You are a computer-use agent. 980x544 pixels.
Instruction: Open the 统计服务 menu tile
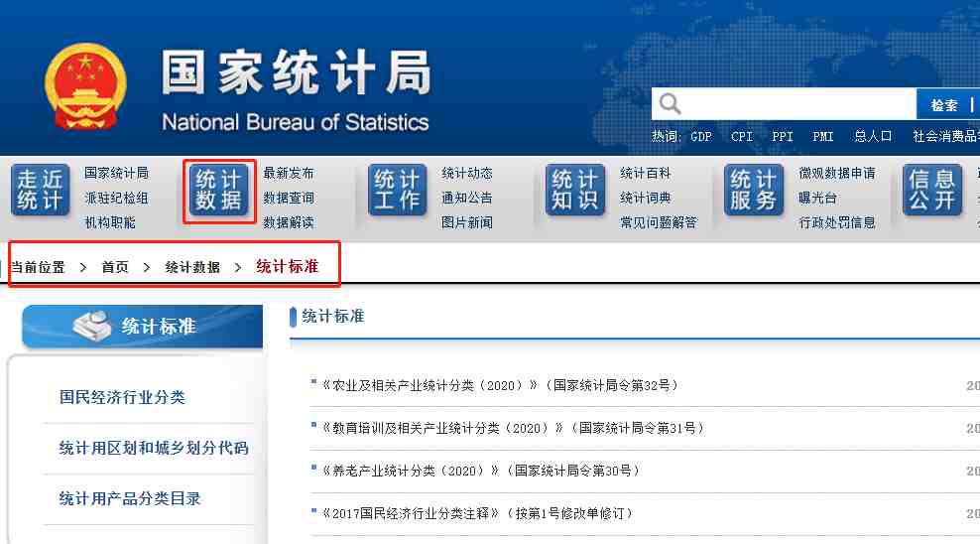tap(754, 190)
